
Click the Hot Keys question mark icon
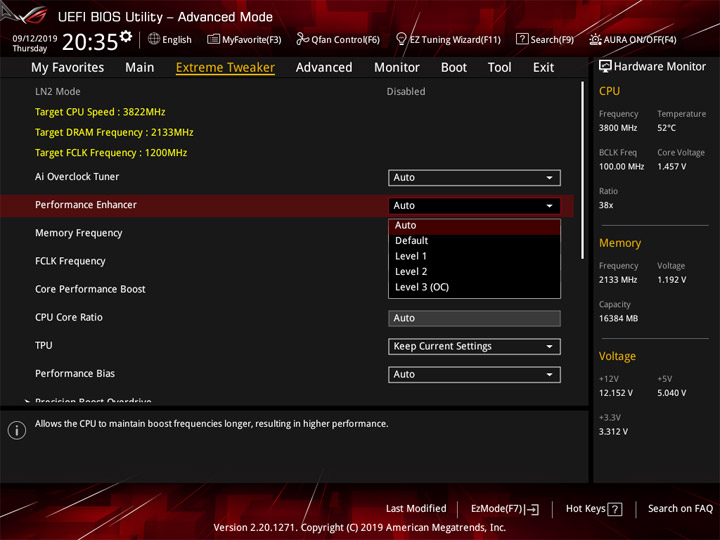[x=614, y=509]
